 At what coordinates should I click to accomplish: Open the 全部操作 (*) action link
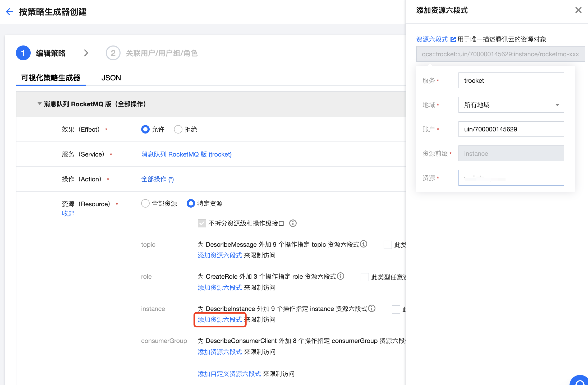pos(158,179)
